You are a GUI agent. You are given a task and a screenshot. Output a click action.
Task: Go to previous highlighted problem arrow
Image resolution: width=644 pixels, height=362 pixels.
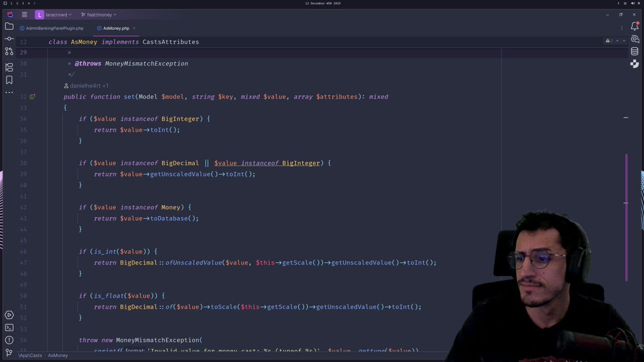click(x=617, y=41)
